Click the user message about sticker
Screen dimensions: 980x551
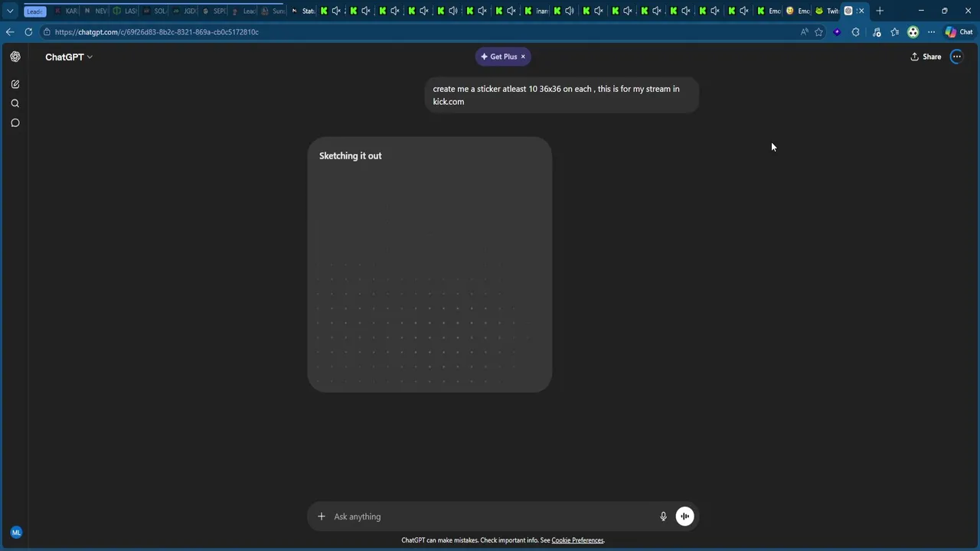(561, 95)
